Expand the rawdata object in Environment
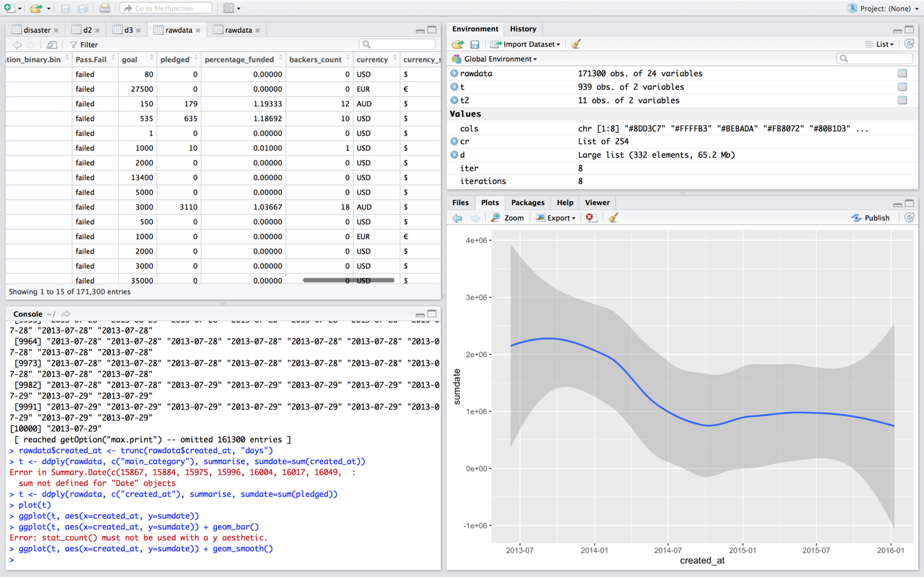The height and width of the screenshot is (577, 924). [x=454, y=73]
